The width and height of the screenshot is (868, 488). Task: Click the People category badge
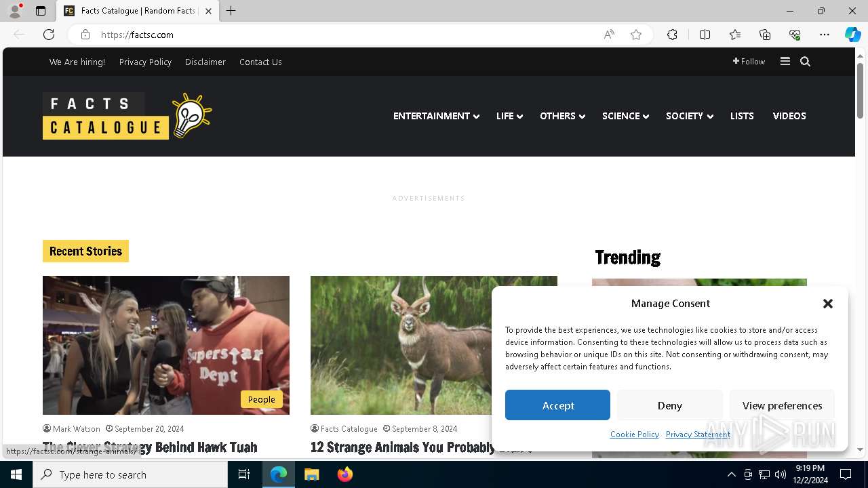coord(261,399)
